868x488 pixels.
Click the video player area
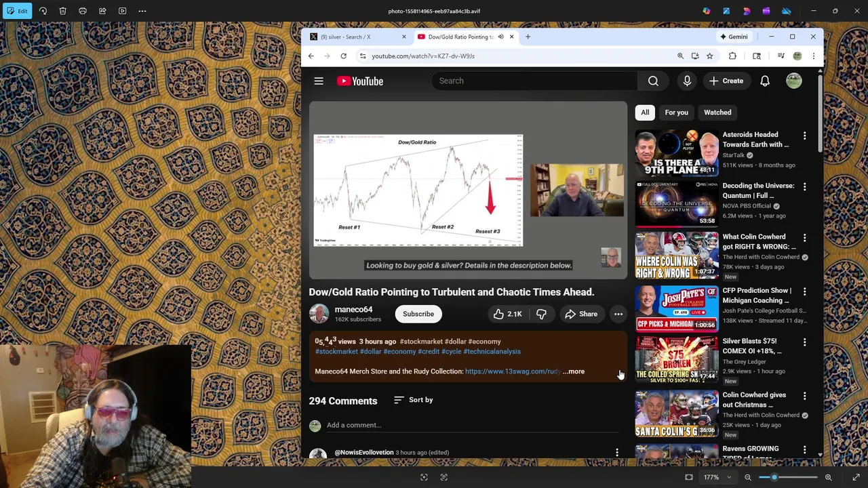(x=469, y=190)
